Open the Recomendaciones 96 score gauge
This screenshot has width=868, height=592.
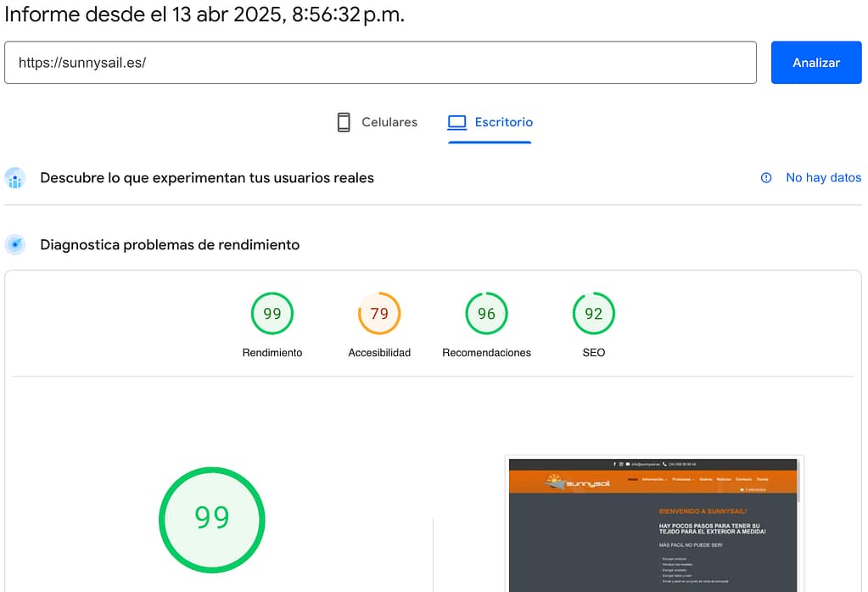coord(486,314)
